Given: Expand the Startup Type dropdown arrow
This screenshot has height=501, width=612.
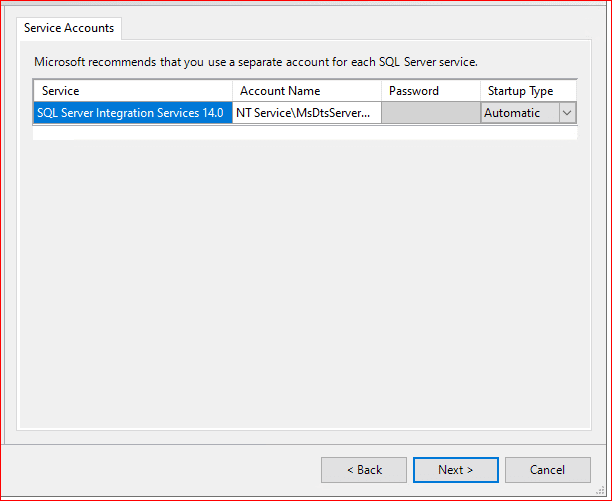Looking at the screenshot, I should pos(567,113).
